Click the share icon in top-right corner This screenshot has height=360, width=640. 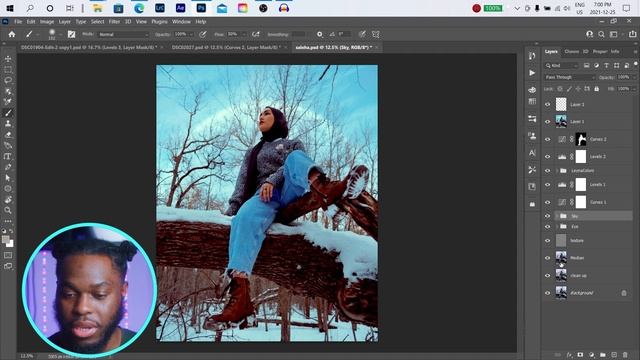pos(632,34)
